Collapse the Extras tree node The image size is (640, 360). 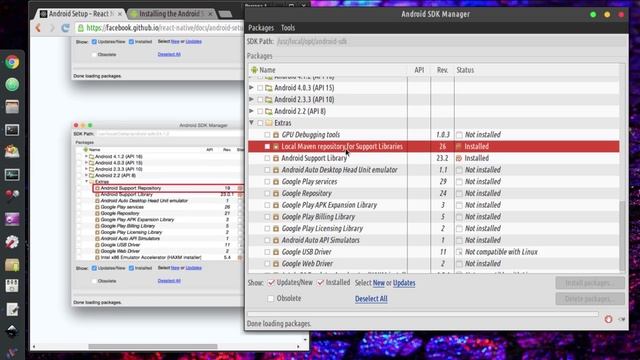(x=251, y=122)
